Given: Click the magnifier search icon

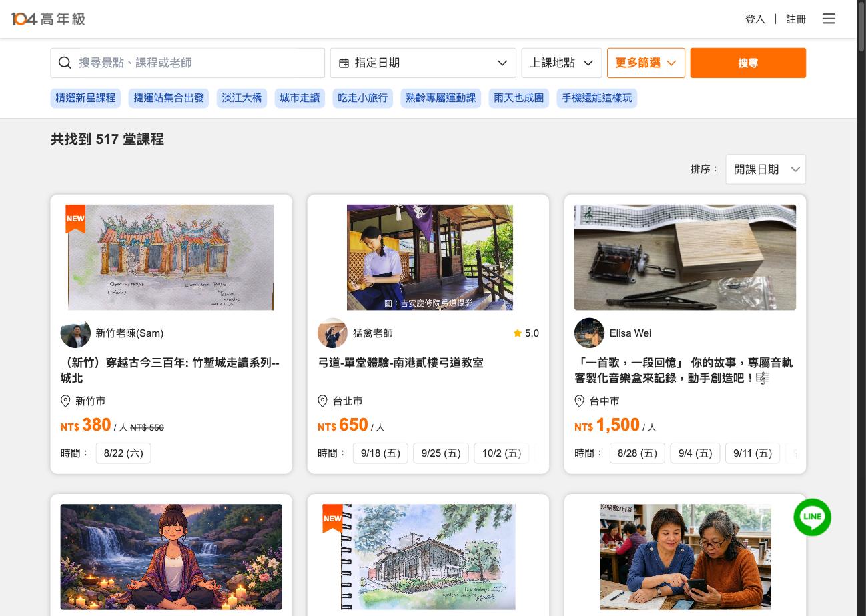Looking at the screenshot, I should pos(65,63).
